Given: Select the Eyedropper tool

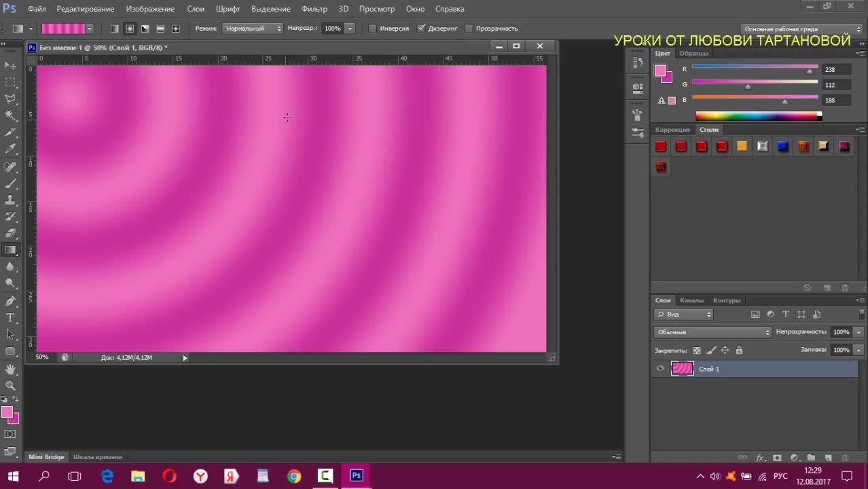Looking at the screenshot, I should [10, 149].
